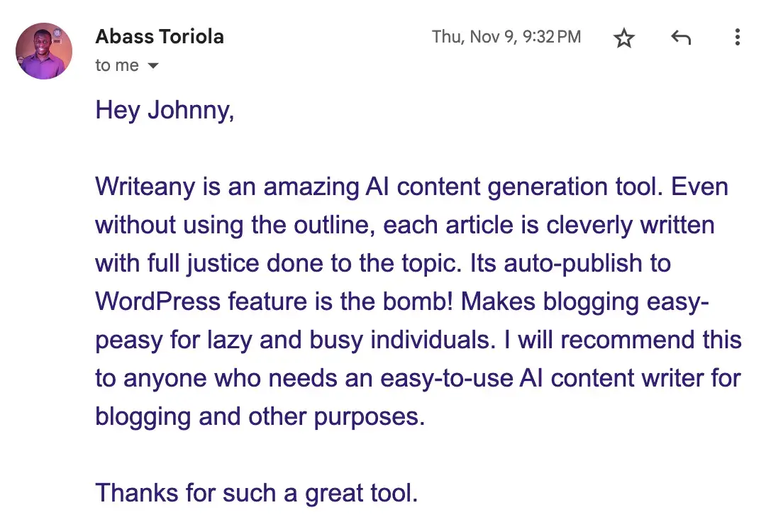Click the "Thanks for such a great tool." line
Image resolution: width=766 pixels, height=532 pixels.
click(x=256, y=492)
